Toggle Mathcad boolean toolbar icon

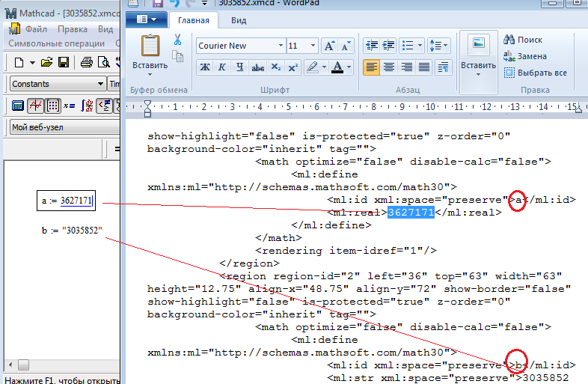click(x=104, y=106)
